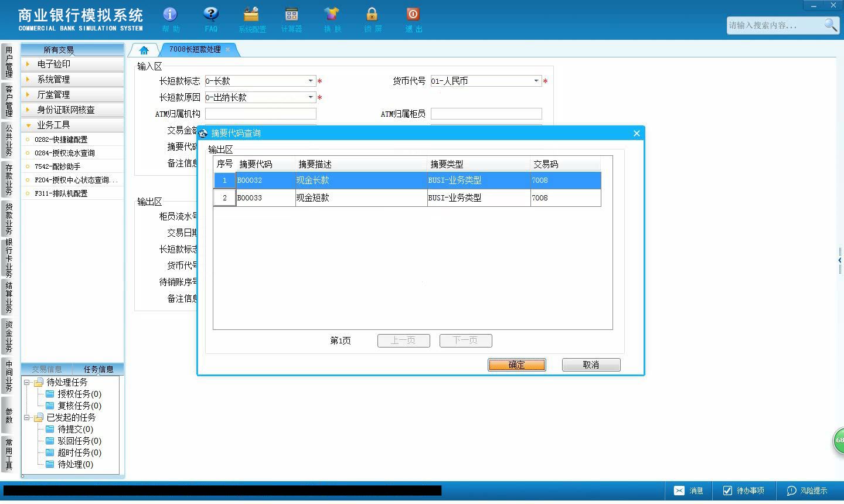Click the green 68 badge on the right edge
The width and height of the screenshot is (844, 504).
[839, 440]
